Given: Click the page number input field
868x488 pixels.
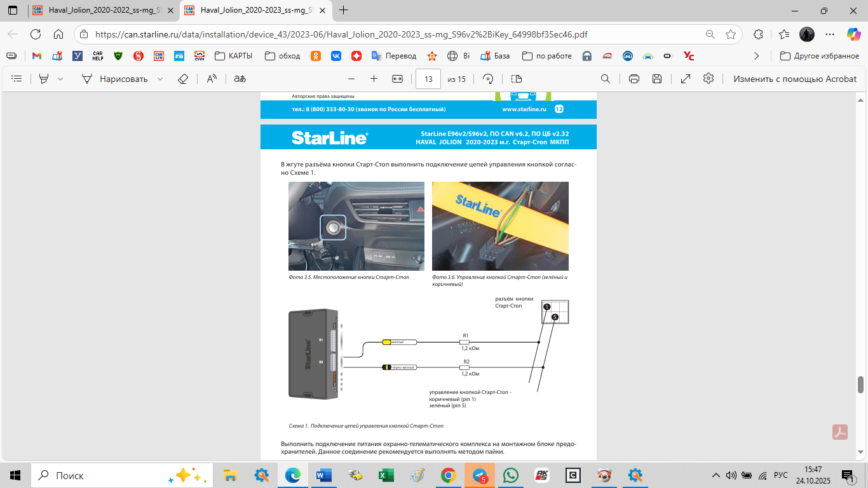Looking at the screenshot, I should (428, 79).
